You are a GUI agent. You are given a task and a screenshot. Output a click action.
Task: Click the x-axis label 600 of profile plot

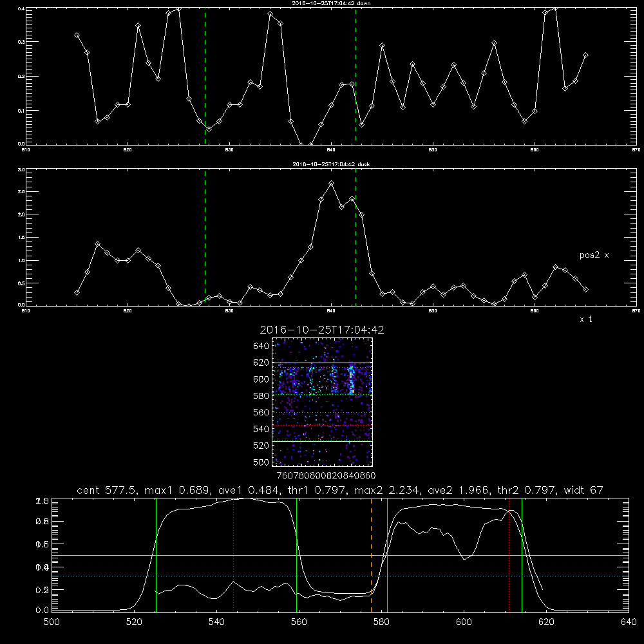pos(464,622)
